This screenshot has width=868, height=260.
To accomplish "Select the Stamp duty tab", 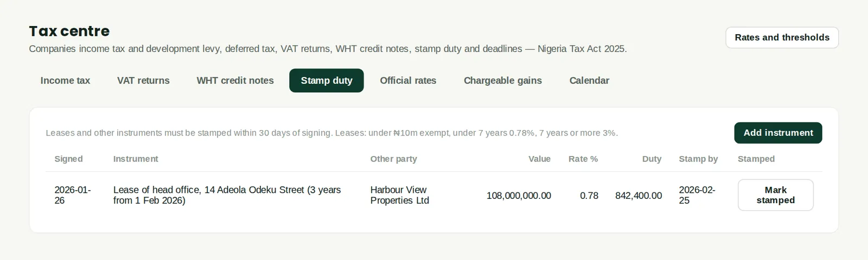I will tap(327, 81).
